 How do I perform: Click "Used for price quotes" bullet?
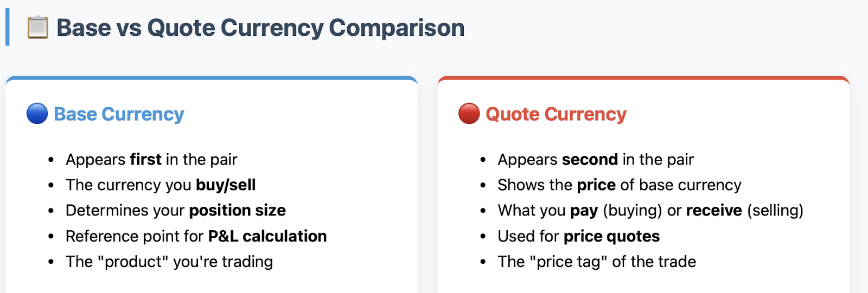(578, 237)
